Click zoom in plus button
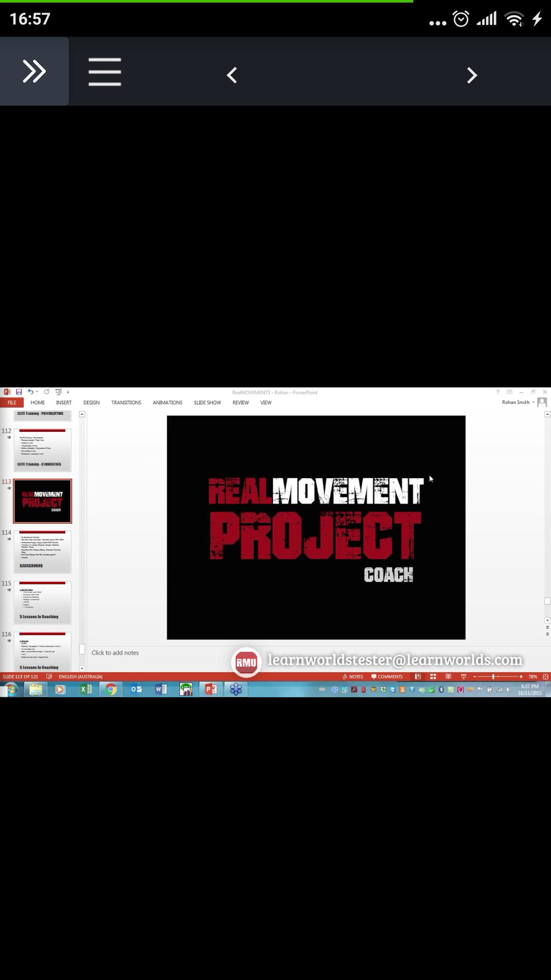 pos(521,677)
